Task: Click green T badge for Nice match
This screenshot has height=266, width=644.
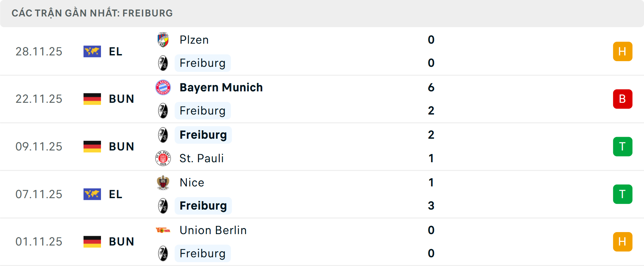Action: pyautogui.click(x=623, y=194)
